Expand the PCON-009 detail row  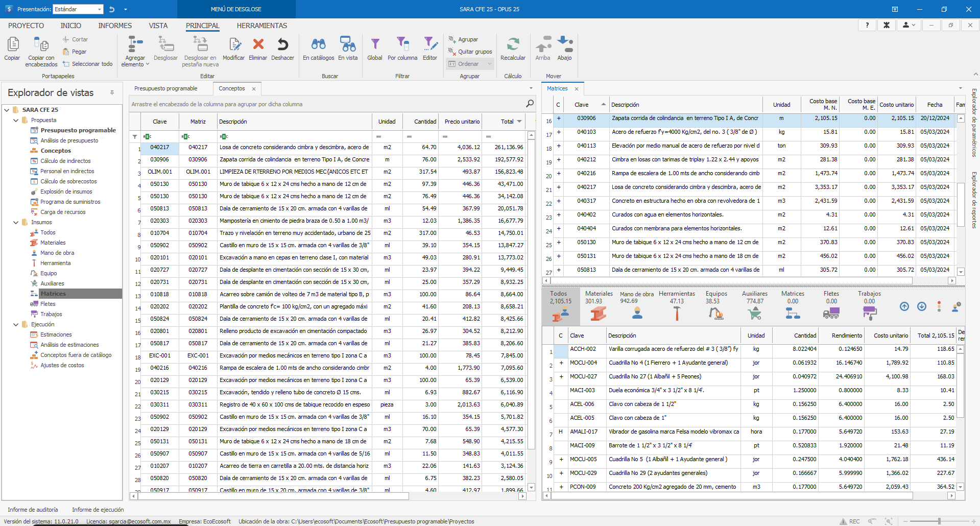[561, 487]
